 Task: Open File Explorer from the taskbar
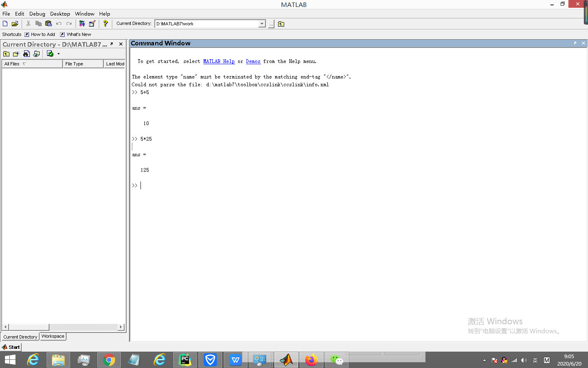(58, 360)
